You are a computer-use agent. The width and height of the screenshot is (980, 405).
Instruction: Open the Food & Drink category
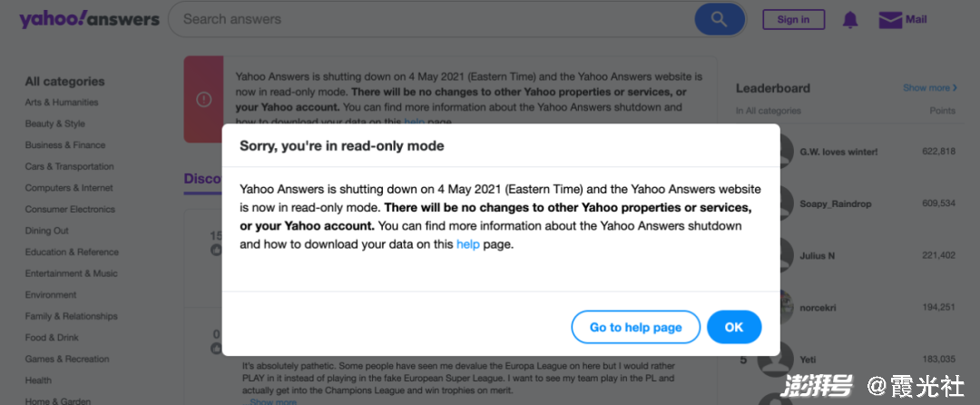[x=54, y=338]
